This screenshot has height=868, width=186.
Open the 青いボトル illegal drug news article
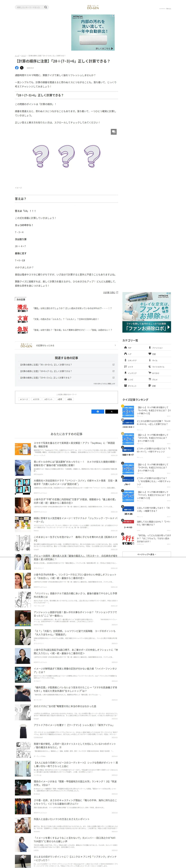(x=66, y=468)
